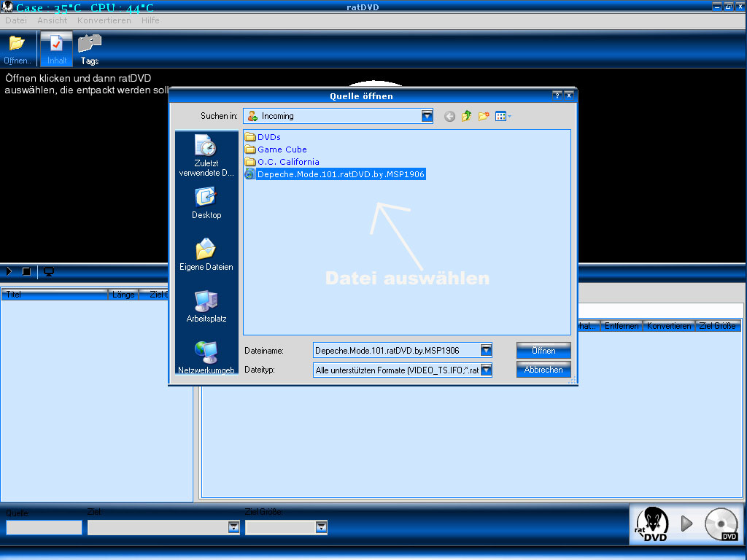This screenshot has height=560, width=747.
Task: Open the Zuletzt verwendete Dokumente place
Action: [206, 155]
